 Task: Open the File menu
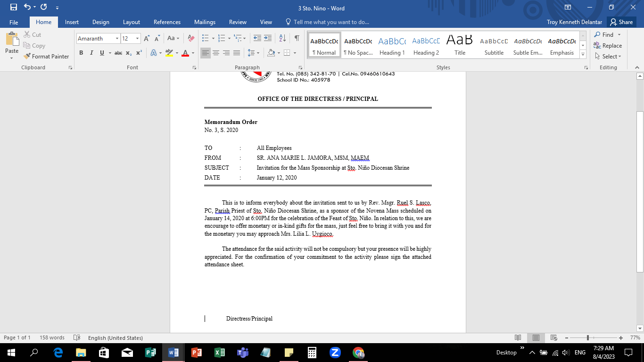coord(14,22)
